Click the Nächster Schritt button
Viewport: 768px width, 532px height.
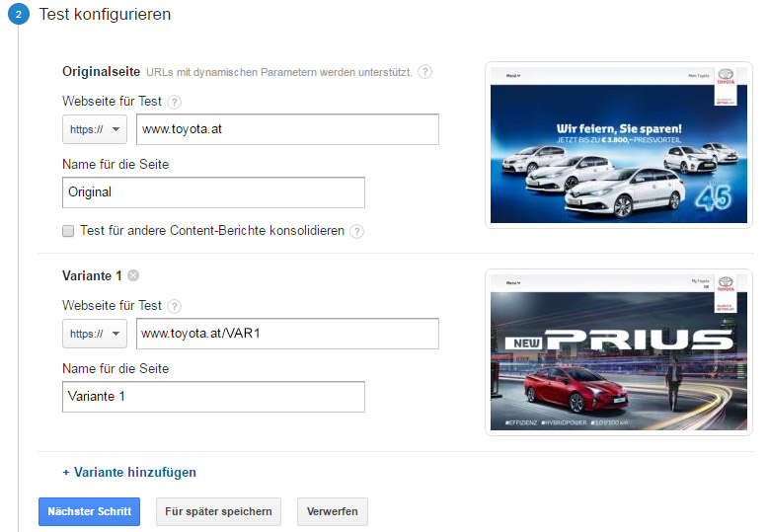[89, 511]
